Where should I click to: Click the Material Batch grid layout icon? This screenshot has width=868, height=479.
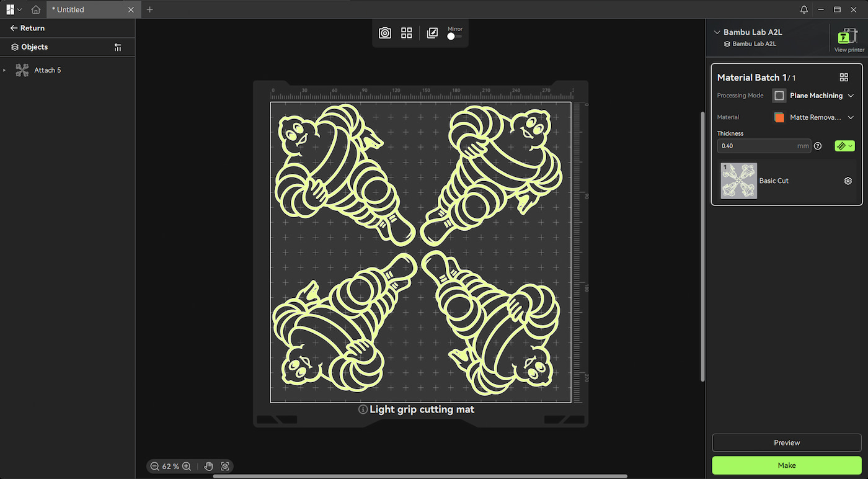click(844, 78)
